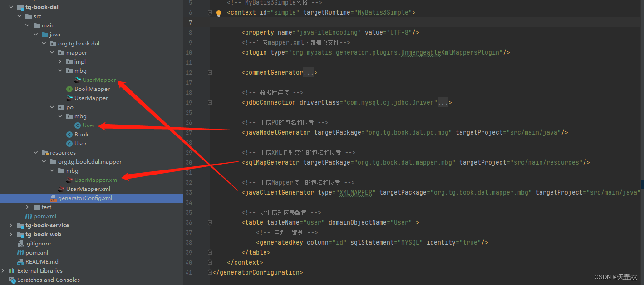Click the .gitignore file icon

click(x=20, y=244)
